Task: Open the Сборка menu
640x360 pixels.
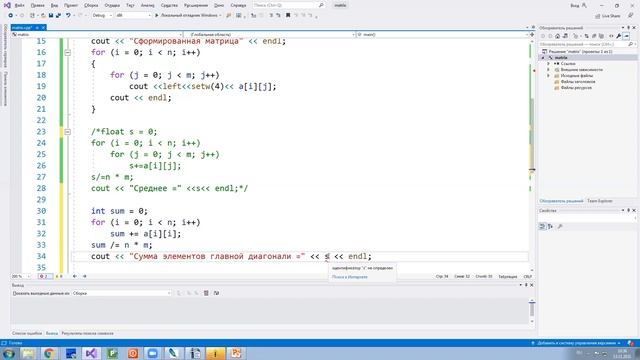Action: pyautogui.click(x=91, y=5)
